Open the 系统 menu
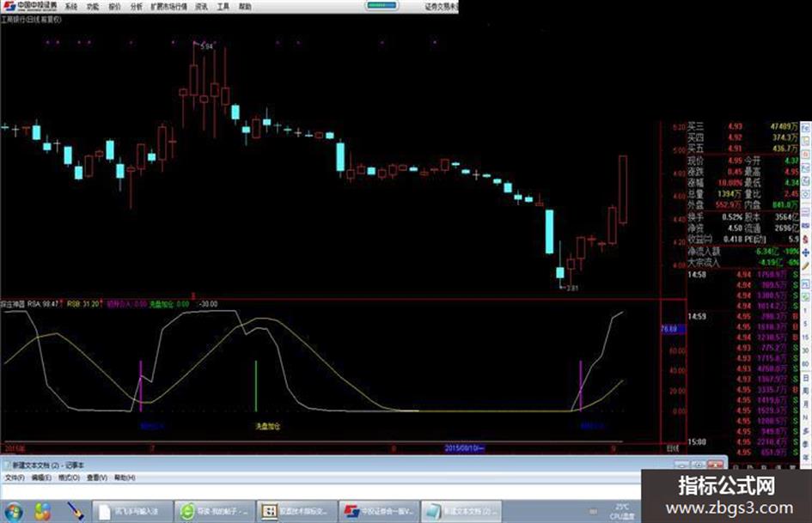812x523 pixels. 71,7
